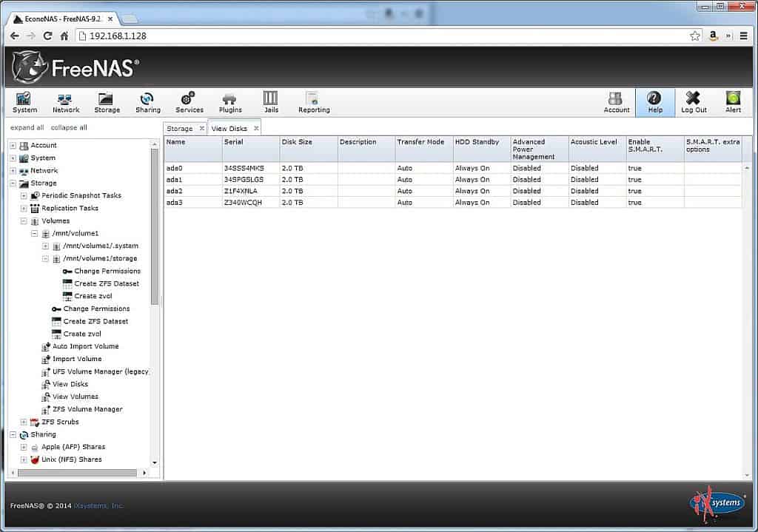This screenshot has height=532, width=758.
Task: Open the Sharing toolbar icon
Action: pos(147,102)
